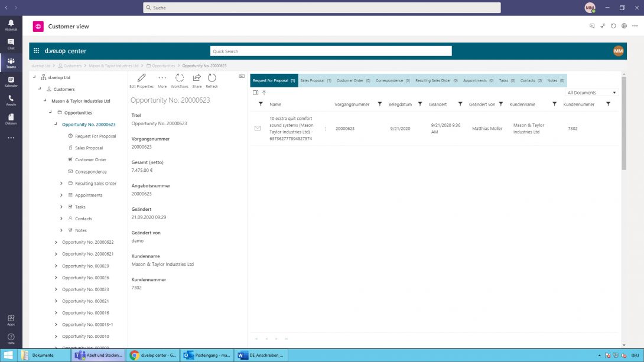Filter the Geändert column
644x362 pixels.
[x=460, y=105]
